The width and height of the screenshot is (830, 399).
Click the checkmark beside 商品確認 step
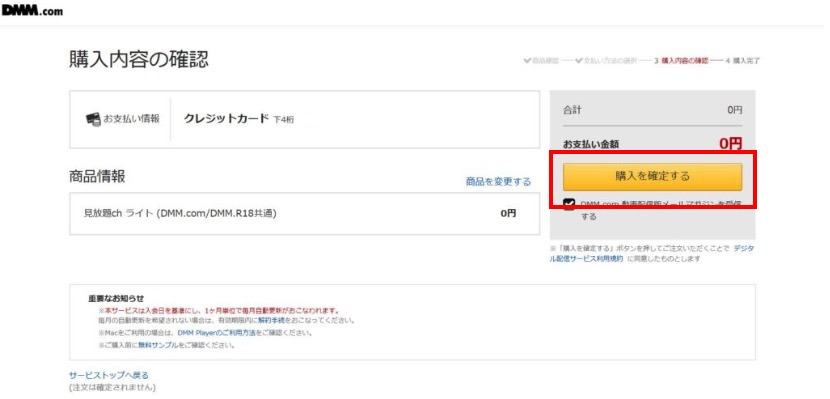click(527, 61)
